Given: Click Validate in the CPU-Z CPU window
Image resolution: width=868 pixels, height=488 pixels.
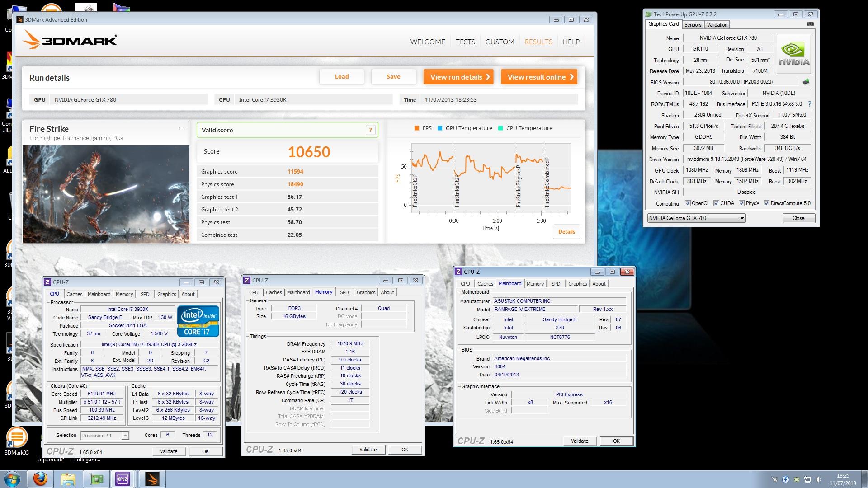Looking at the screenshot, I should click(169, 451).
